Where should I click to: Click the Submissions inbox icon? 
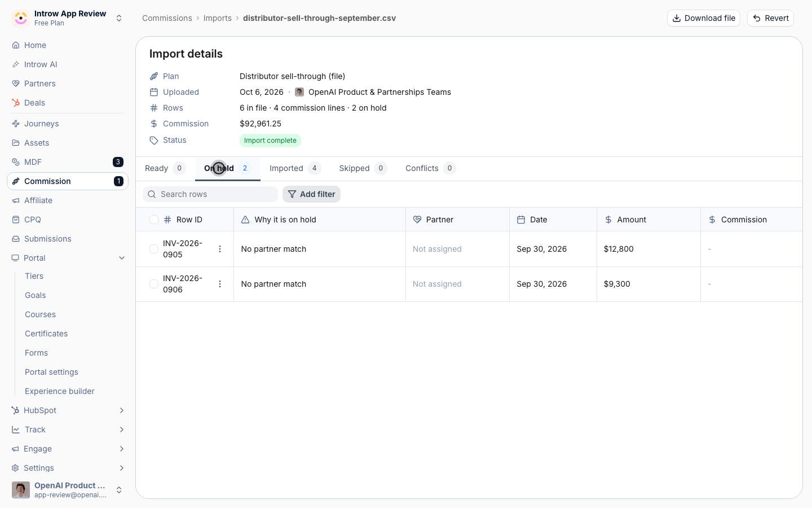[x=16, y=239]
